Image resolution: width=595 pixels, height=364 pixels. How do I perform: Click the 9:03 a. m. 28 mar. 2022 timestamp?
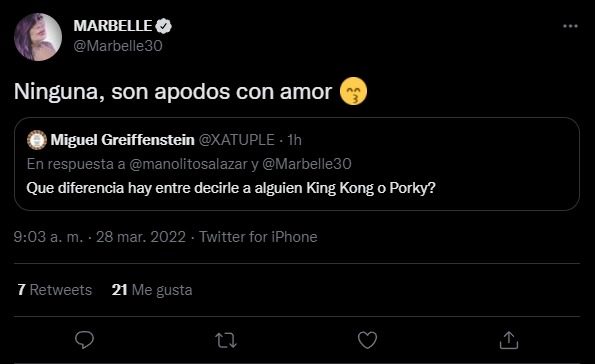click(100, 237)
